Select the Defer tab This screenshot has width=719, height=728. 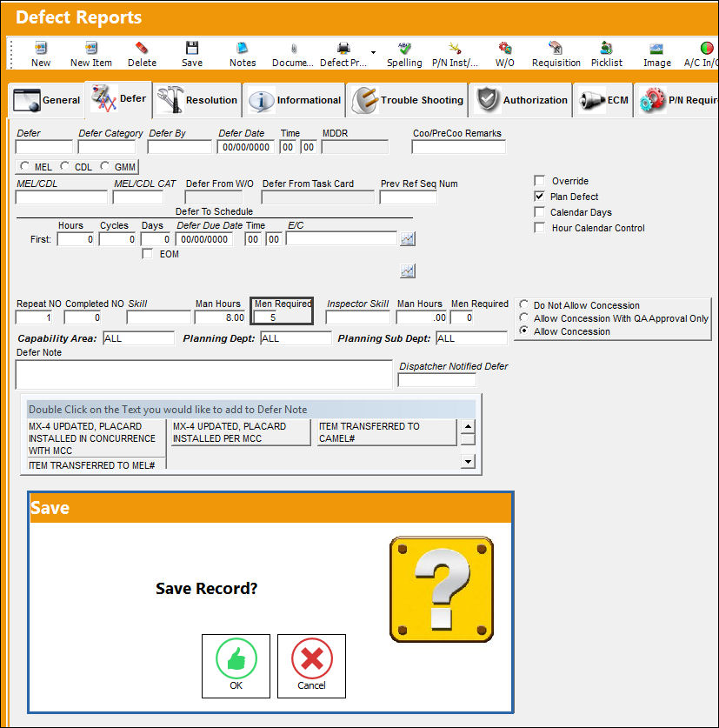[x=118, y=99]
